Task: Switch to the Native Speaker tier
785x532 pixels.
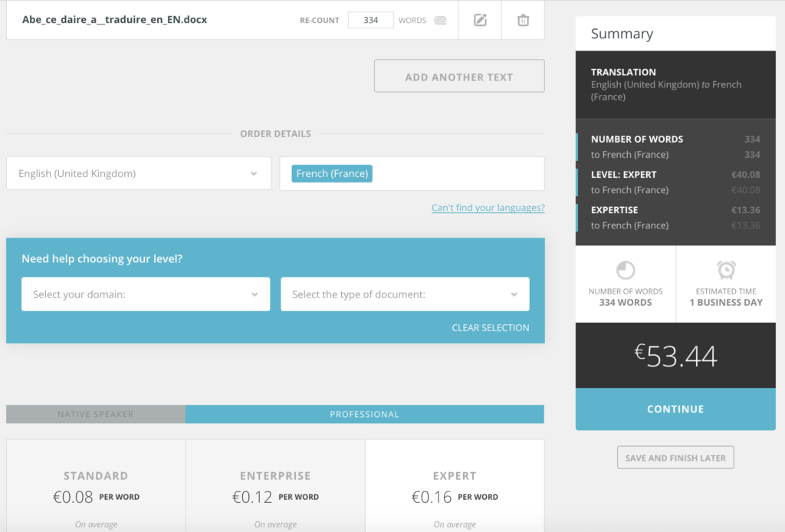Action: 95,414
